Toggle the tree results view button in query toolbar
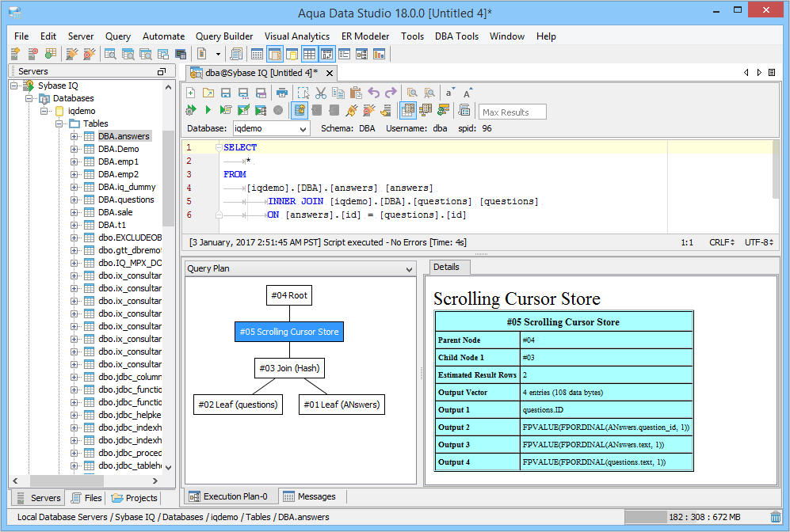 click(426, 110)
